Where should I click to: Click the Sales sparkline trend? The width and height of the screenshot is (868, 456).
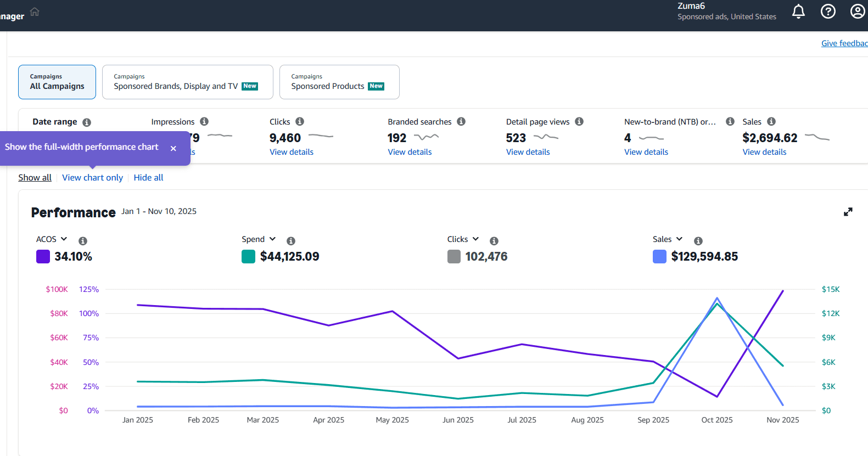point(817,137)
